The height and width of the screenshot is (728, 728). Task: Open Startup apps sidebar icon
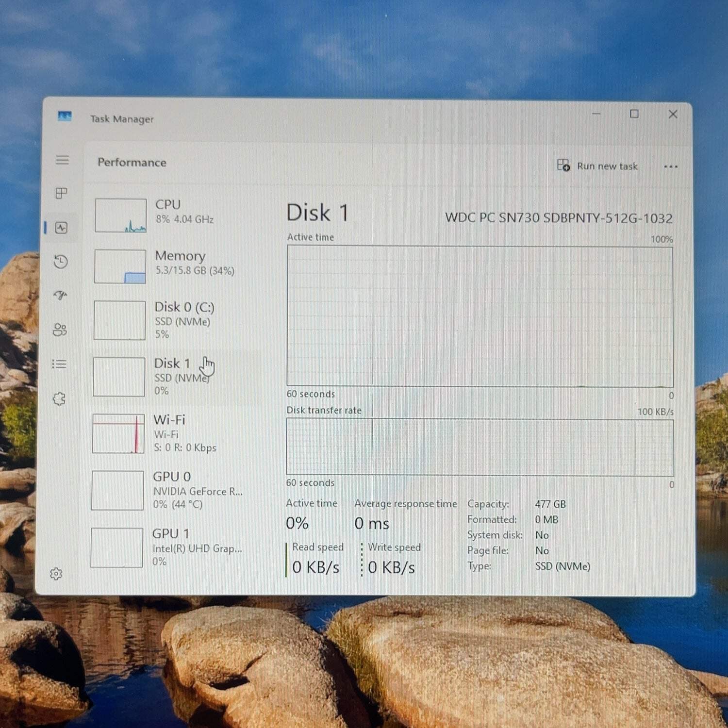[60, 296]
